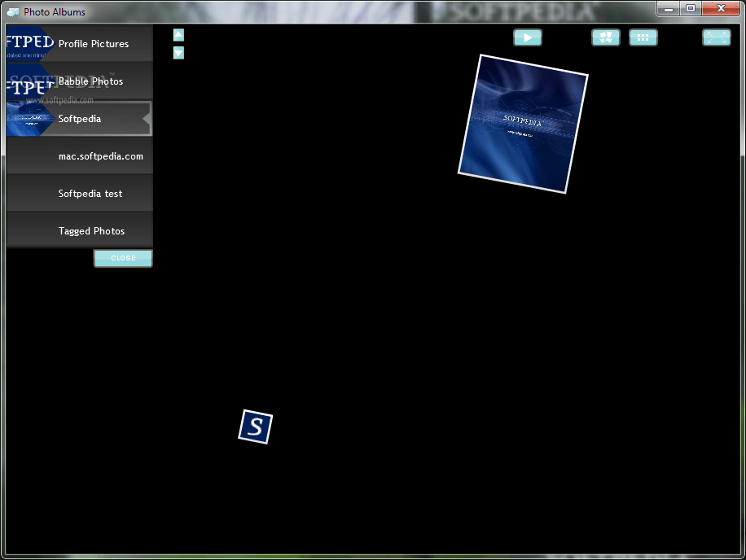Viewport: 746px width, 560px height.
Task: Toggle the grid thumbnail view
Action: click(x=643, y=37)
